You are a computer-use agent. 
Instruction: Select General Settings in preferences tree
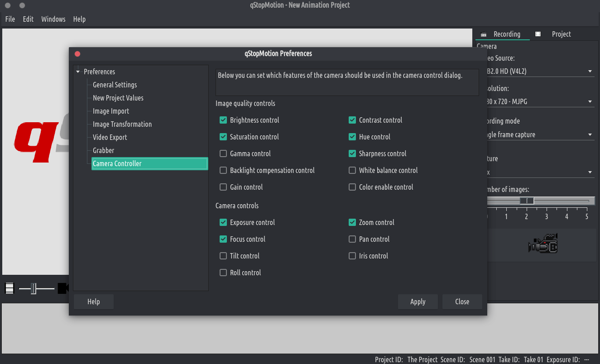coord(115,85)
